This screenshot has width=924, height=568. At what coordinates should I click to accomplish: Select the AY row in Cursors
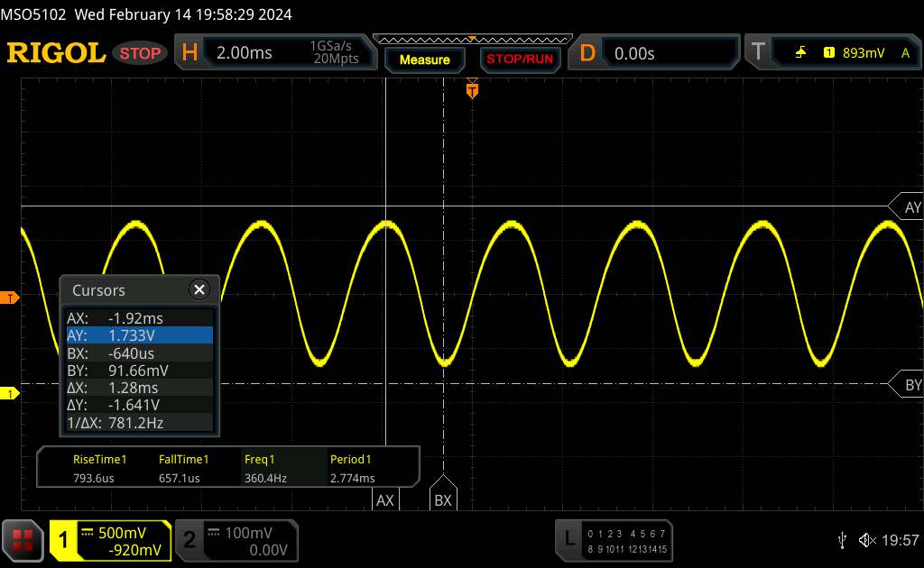tap(139, 334)
